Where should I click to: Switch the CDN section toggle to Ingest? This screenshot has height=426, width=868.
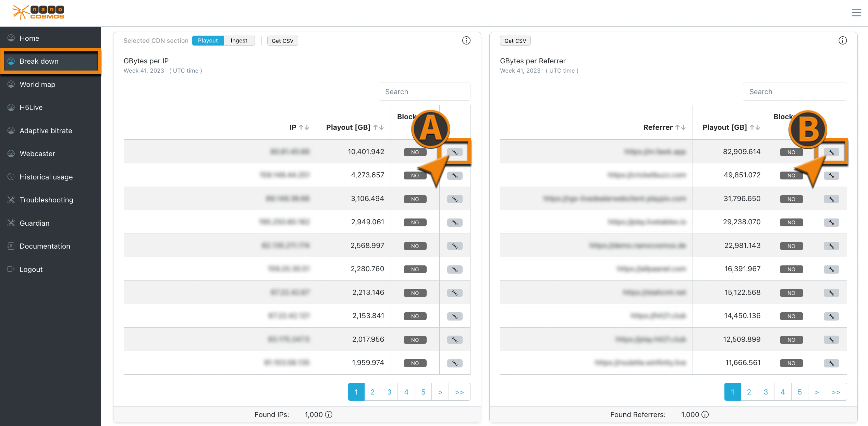239,40
